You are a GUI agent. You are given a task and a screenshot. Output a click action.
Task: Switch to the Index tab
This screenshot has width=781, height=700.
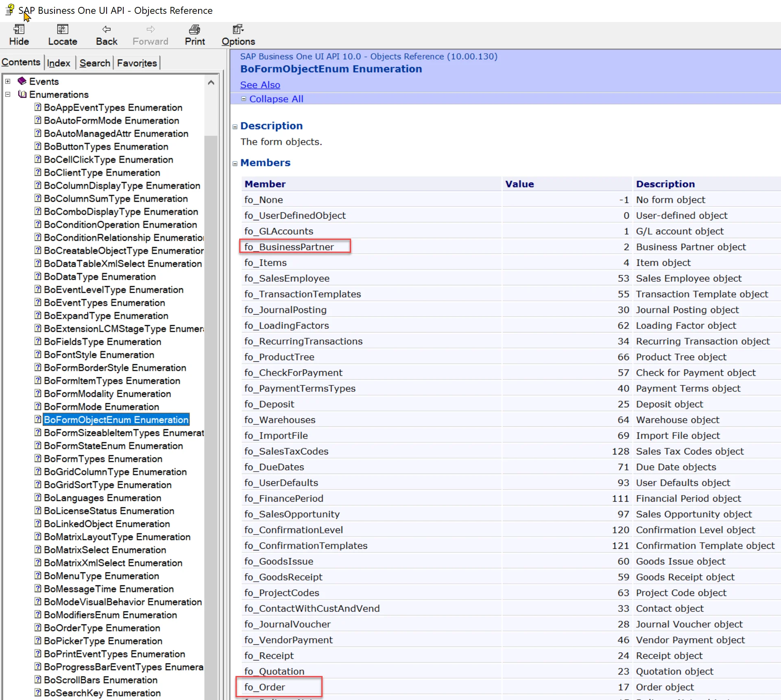click(59, 63)
